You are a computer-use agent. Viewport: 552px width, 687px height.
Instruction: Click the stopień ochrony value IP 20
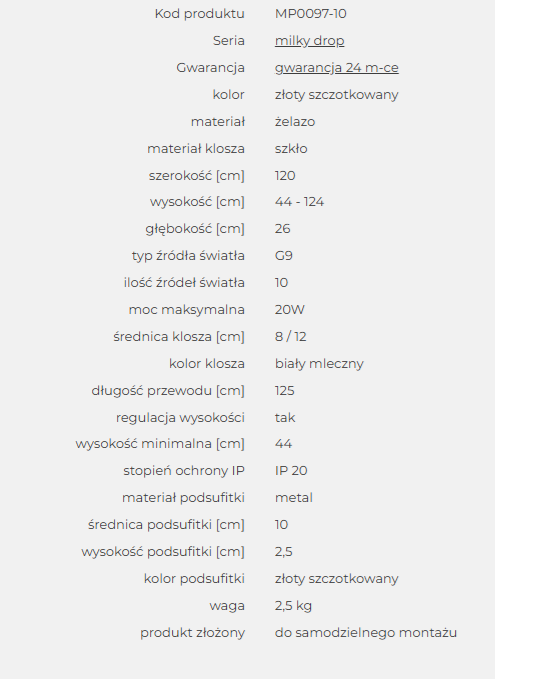click(291, 471)
